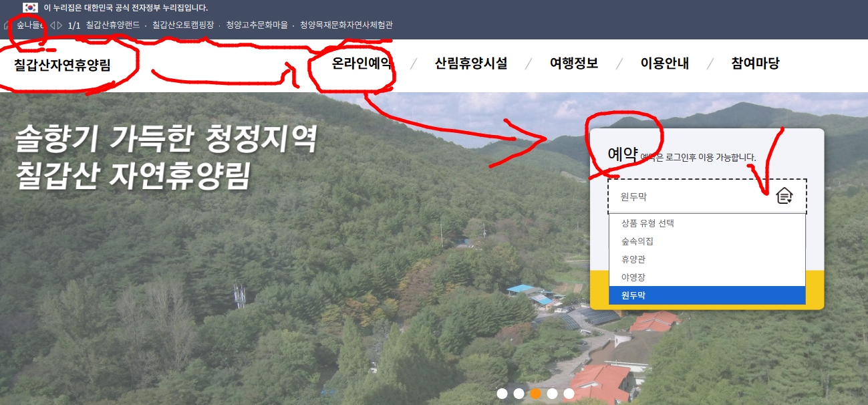Click the 예약 heading in reservation panel
The height and width of the screenshot is (405, 868).
(623, 154)
